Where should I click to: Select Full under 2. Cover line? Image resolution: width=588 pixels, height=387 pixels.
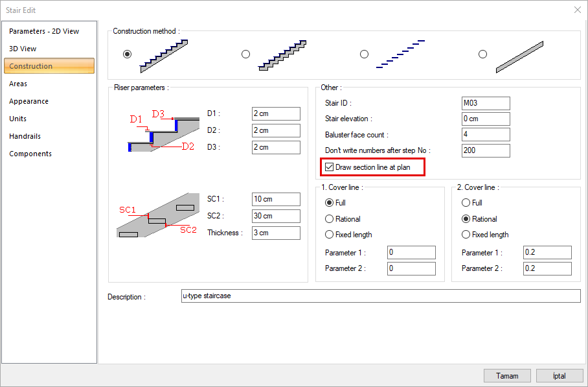click(466, 203)
